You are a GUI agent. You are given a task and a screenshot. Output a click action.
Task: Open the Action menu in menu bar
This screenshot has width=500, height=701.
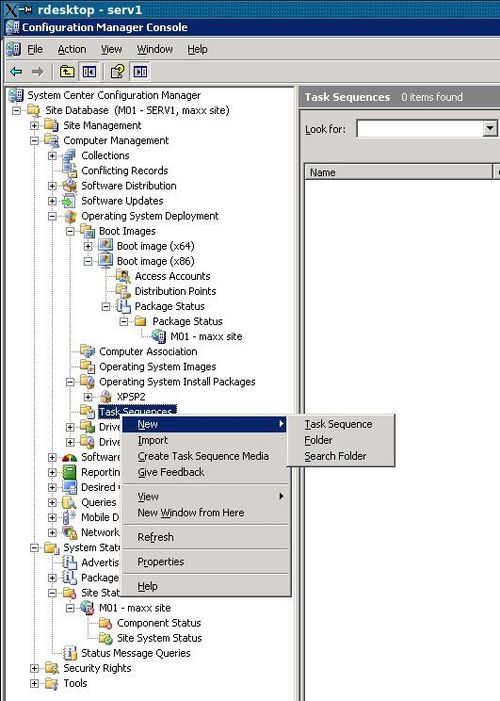click(72, 49)
